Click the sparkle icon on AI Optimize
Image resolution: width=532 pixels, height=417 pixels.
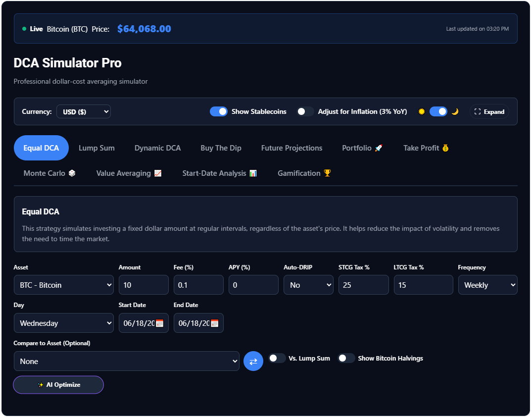[41, 385]
